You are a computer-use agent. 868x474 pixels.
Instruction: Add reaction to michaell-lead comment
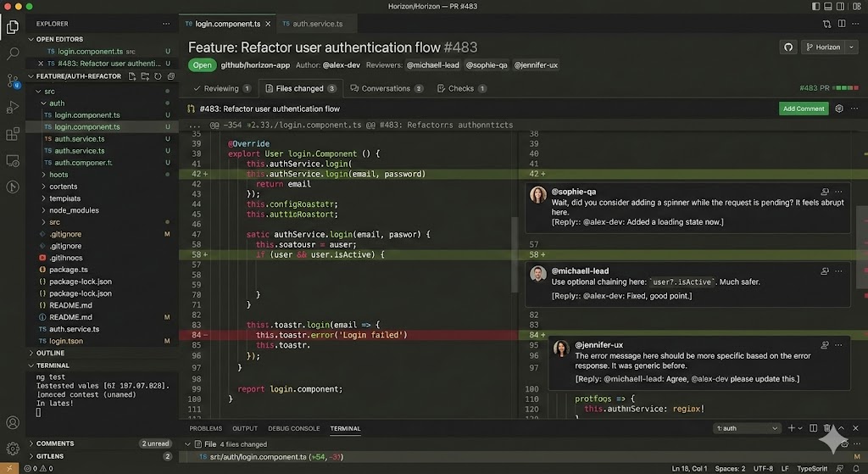click(825, 270)
